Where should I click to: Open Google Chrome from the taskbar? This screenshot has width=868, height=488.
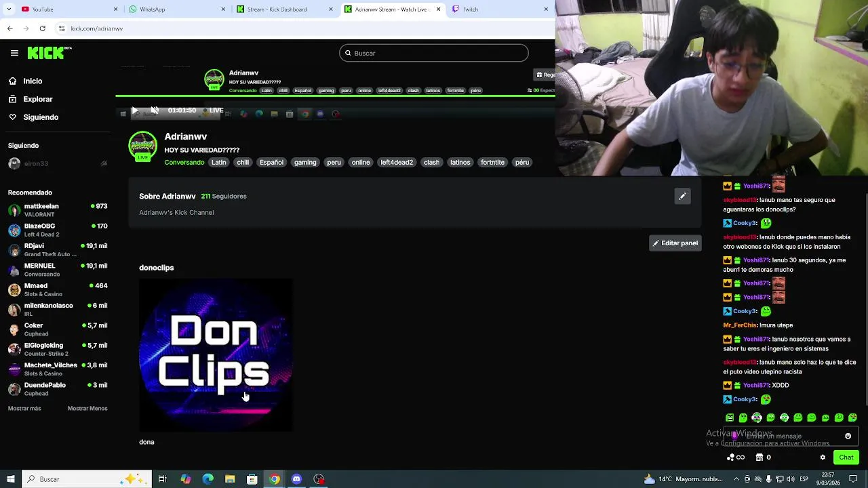click(x=274, y=479)
